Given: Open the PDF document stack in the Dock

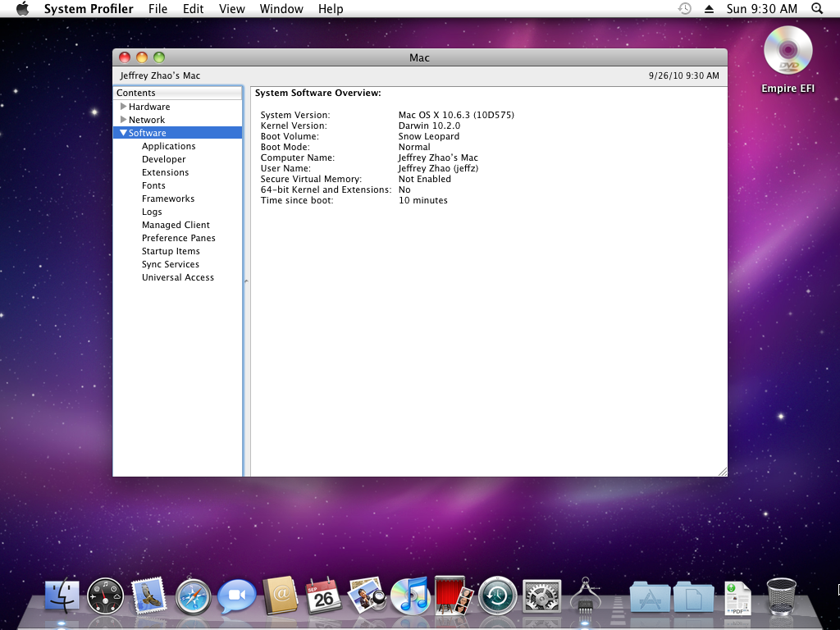Looking at the screenshot, I should [737, 597].
